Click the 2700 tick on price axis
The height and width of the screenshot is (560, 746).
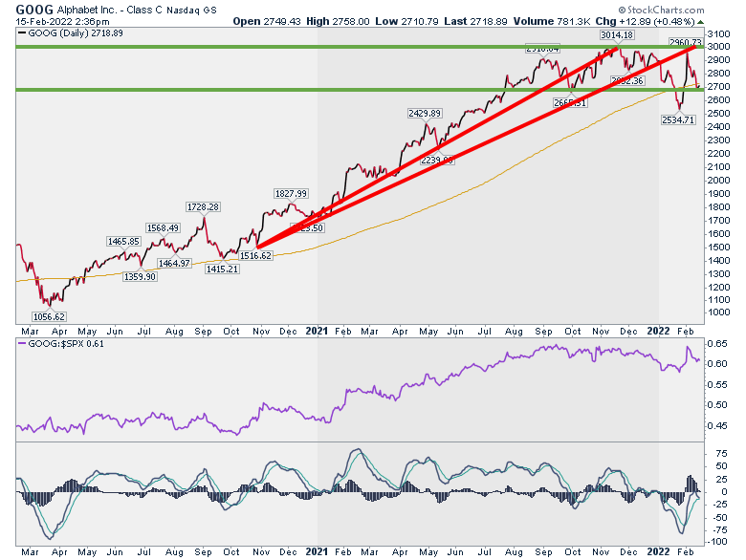718,87
